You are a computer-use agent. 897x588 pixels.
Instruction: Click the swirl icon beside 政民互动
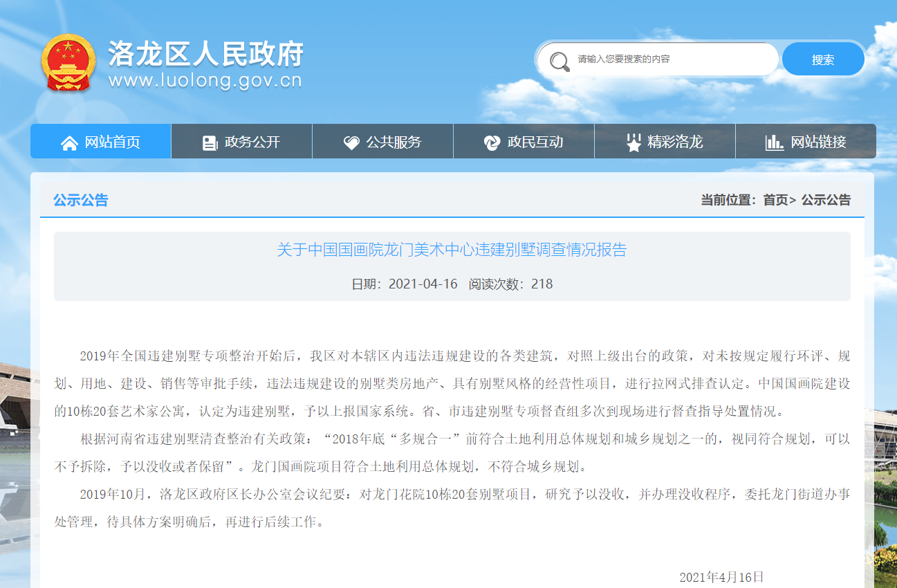(492, 143)
